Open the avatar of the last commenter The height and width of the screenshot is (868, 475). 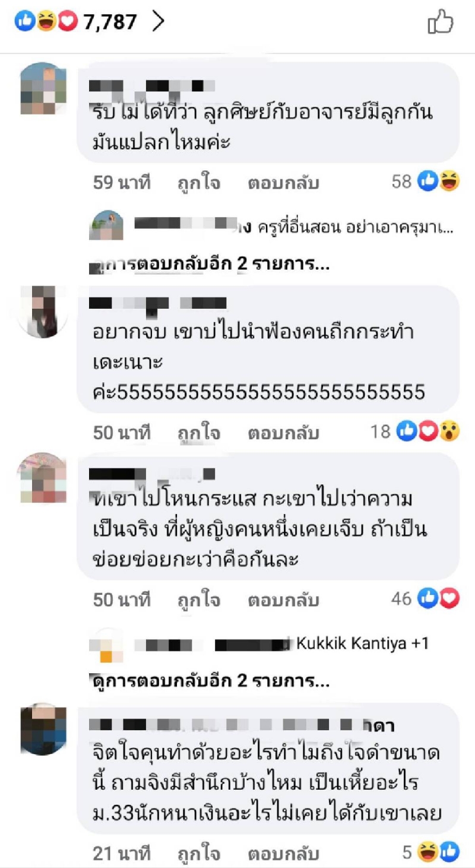[43, 730]
